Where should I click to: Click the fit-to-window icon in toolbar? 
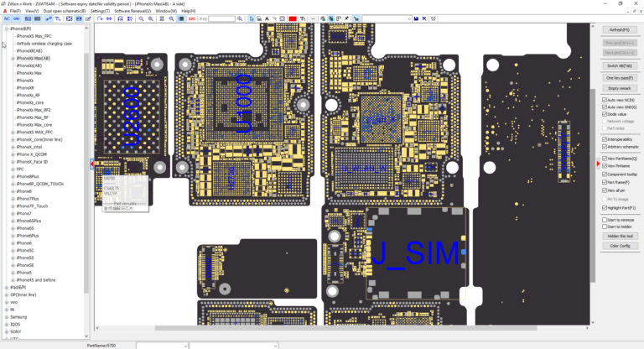point(70,18)
